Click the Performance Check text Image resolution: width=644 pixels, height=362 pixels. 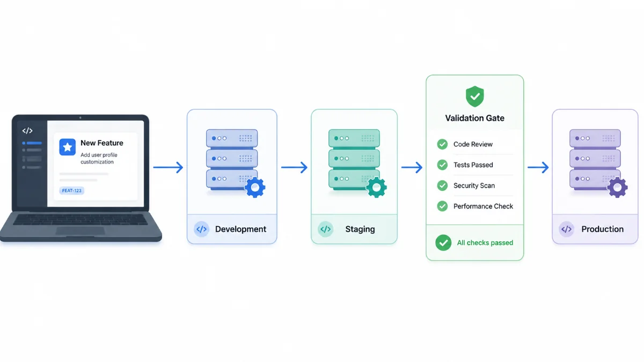coord(484,206)
